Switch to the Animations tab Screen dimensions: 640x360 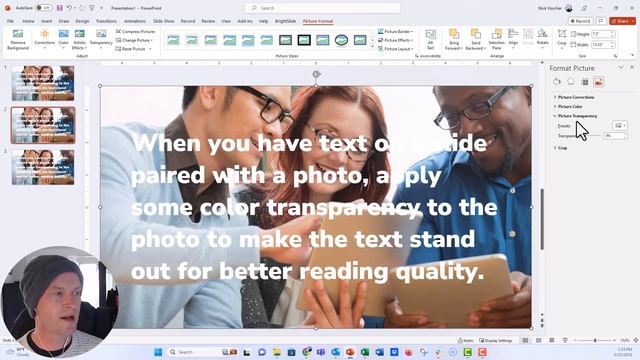coord(135,21)
